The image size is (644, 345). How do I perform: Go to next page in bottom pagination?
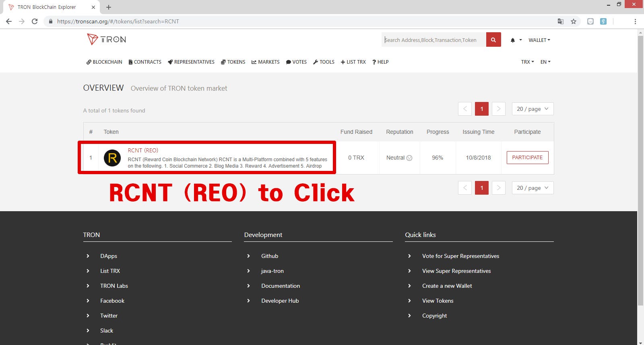(x=499, y=188)
